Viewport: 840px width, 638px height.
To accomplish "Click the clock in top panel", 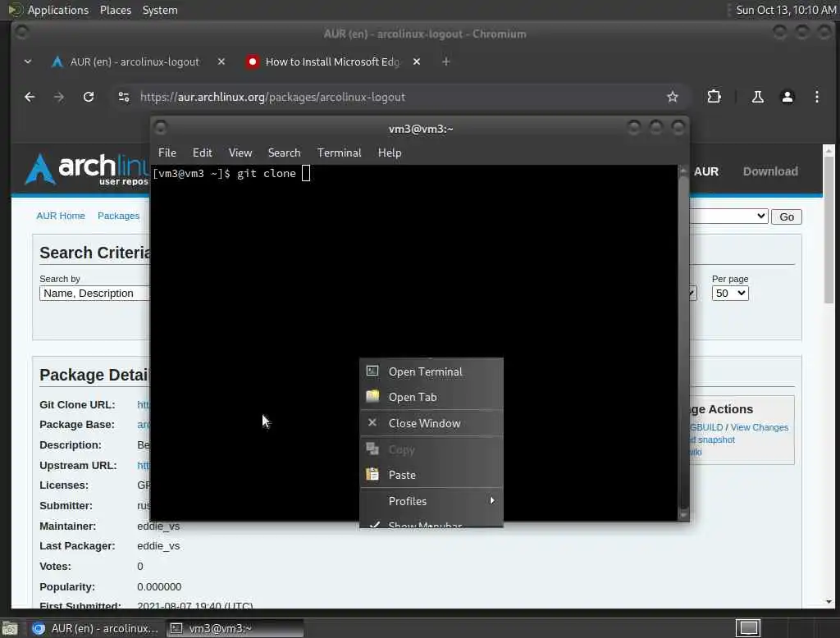I will pyautogui.click(x=786, y=10).
